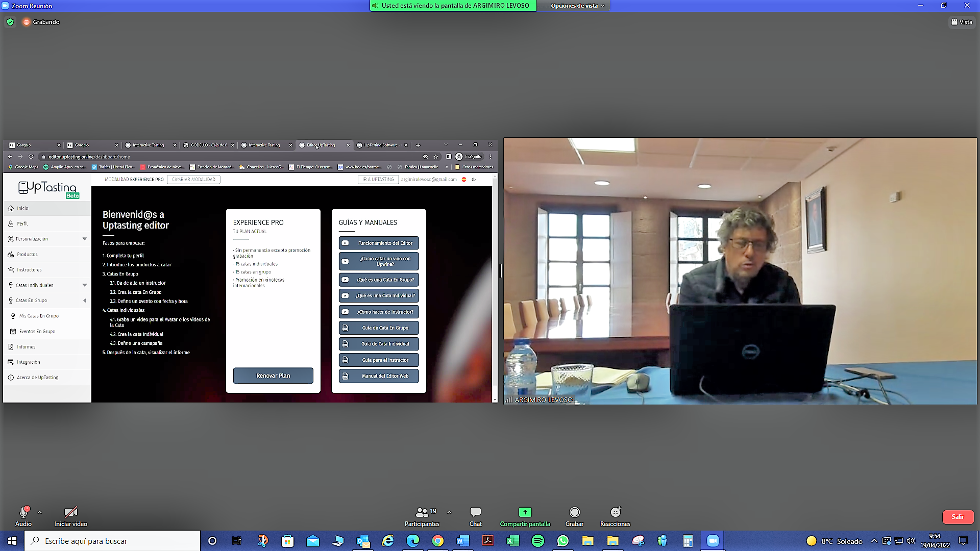Open Guía de Cata En Grupo document
This screenshot has height=551, width=980.
point(379,328)
